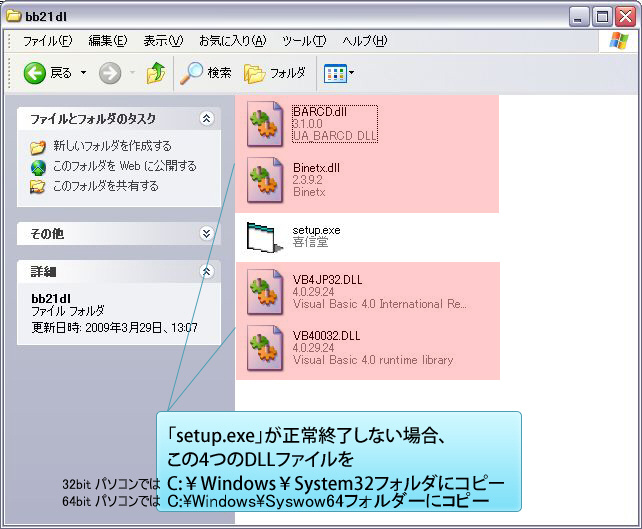This screenshot has height=529, width=642.
Task: Select the setup.exe application icon
Action: pos(264,237)
